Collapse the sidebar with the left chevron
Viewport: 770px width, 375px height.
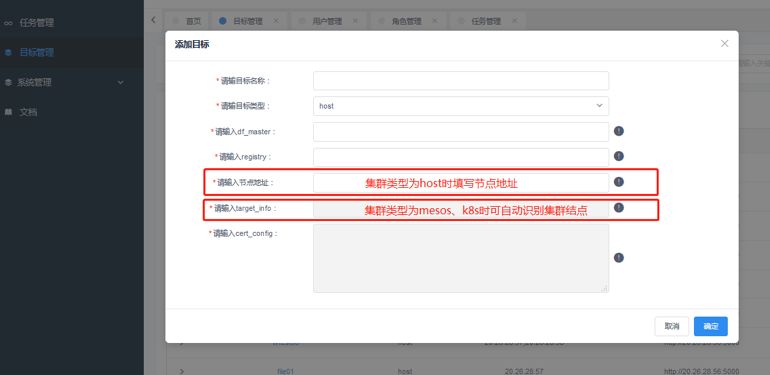pos(153,20)
